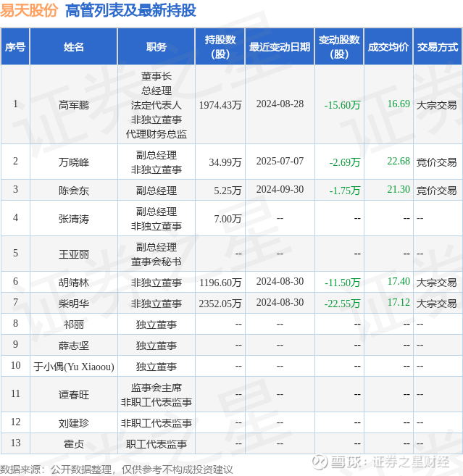The height and width of the screenshot is (476, 463).
Task: Click the change value -1.75万
Action: coord(345,191)
